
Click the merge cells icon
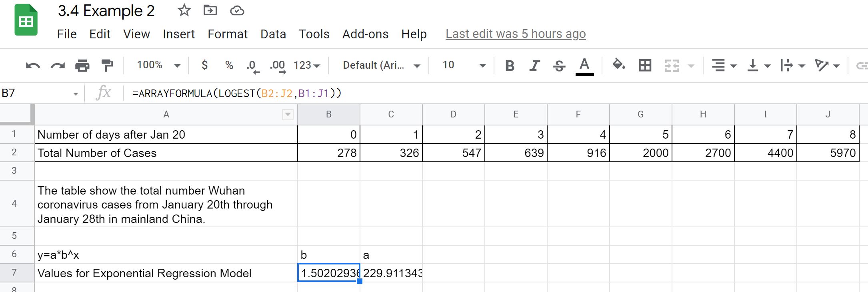click(x=672, y=66)
